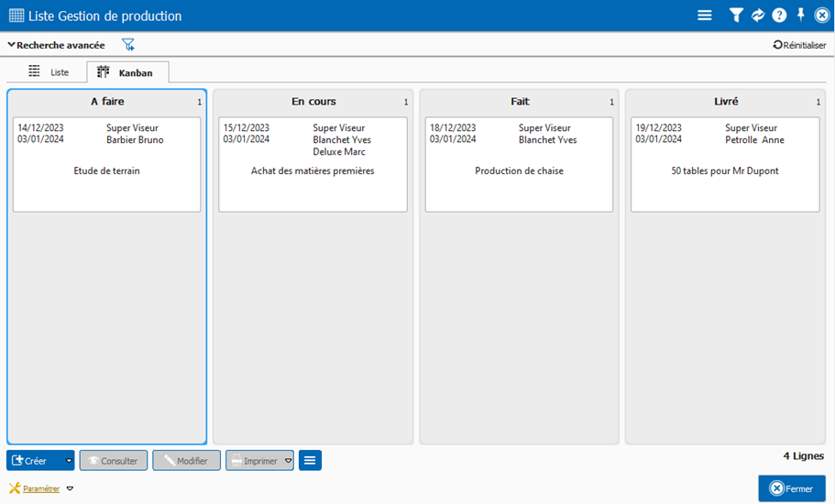Image resolution: width=835 pixels, height=504 pixels.
Task: Select the Kanban tab
Action: tap(126, 71)
